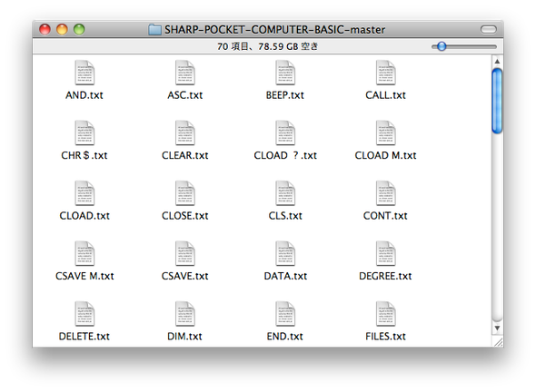Select the CLEAR.txt file icon
The image size is (536, 392).
point(185,132)
